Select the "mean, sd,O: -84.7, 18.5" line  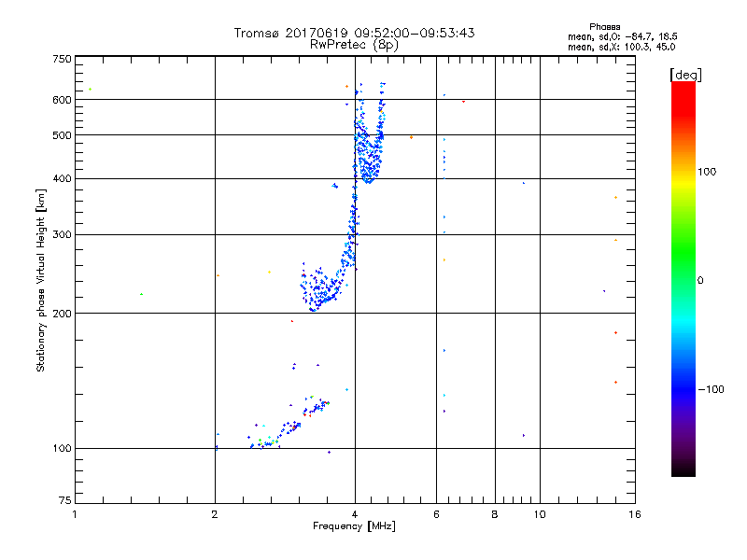tap(623, 36)
